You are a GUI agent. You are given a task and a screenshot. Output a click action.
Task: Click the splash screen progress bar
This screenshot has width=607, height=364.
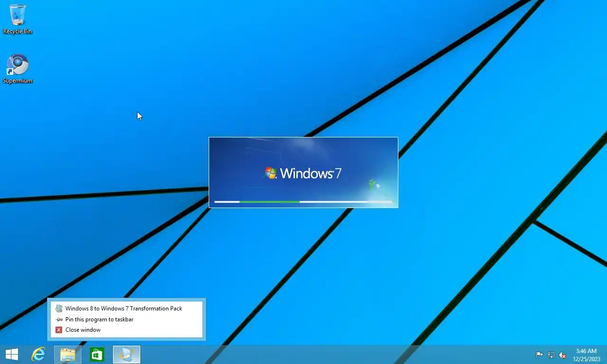click(x=303, y=202)
